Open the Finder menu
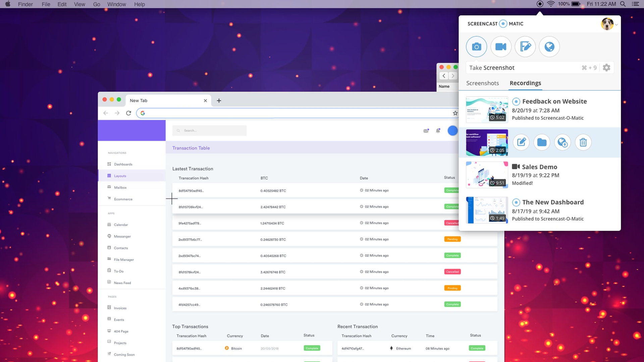This screenshot has width=644, height=362. pos(25,4)
